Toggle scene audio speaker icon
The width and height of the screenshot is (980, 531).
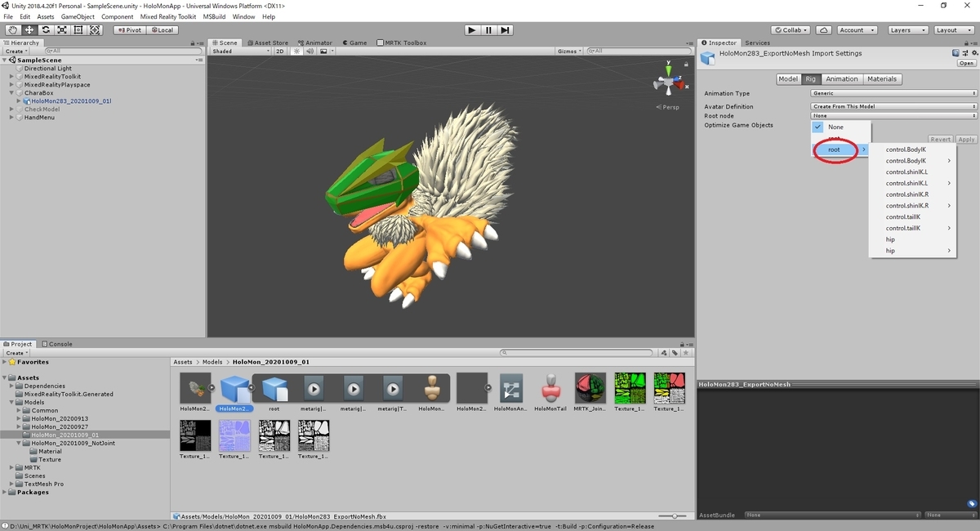(310, 51)
